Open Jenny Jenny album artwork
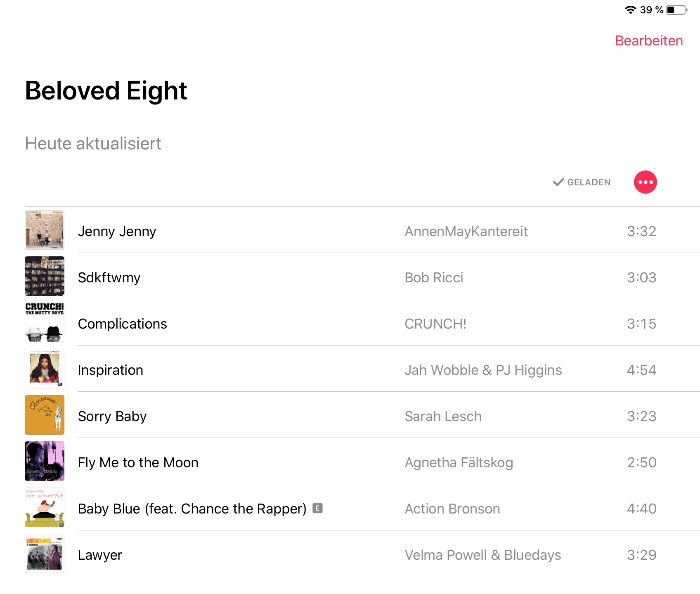This screenshot has height=594, width=700. tap(45, 230)
